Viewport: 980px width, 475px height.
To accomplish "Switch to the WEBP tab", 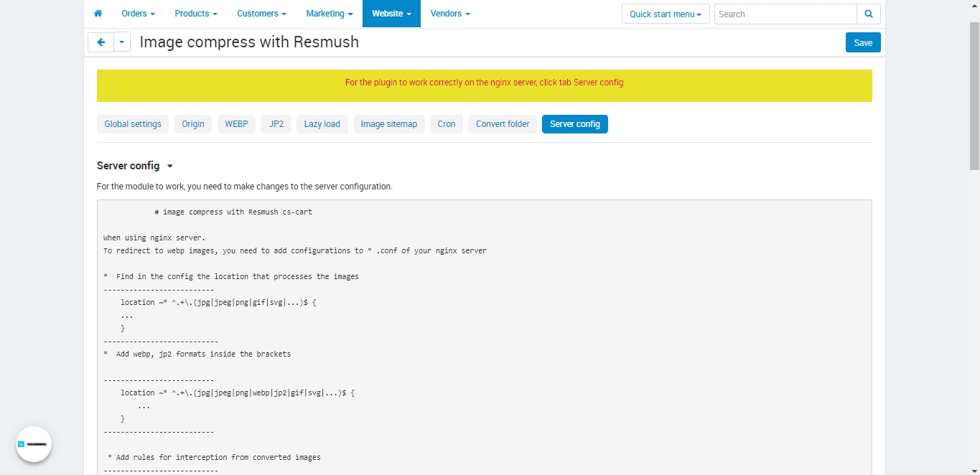I will point(236,124).
